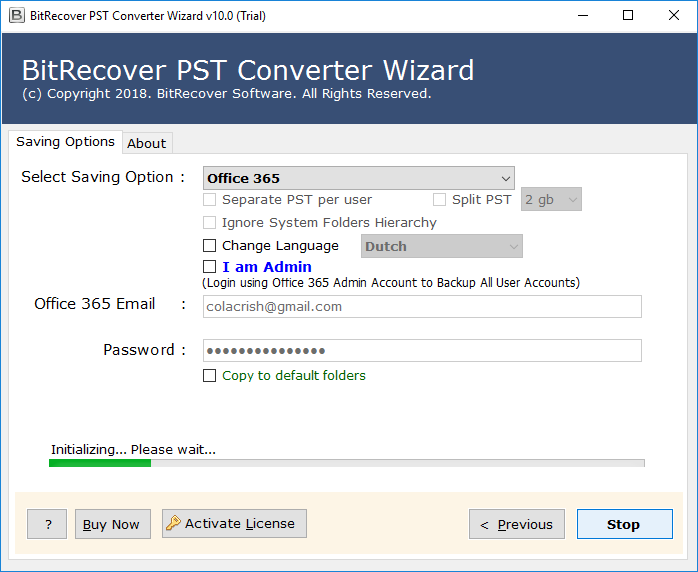
Task: Maximize the PST Converter Wizard window
Action: [x=628, y=16]
